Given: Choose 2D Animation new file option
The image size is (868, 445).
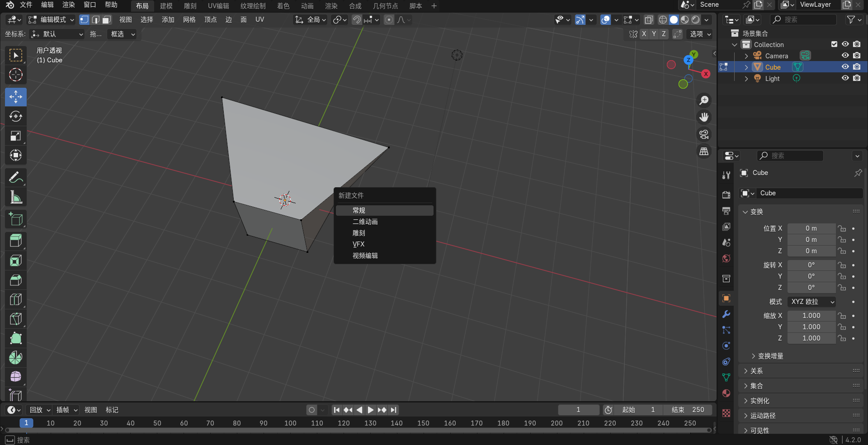Looking at the screenshot, I should click(385, 222).
